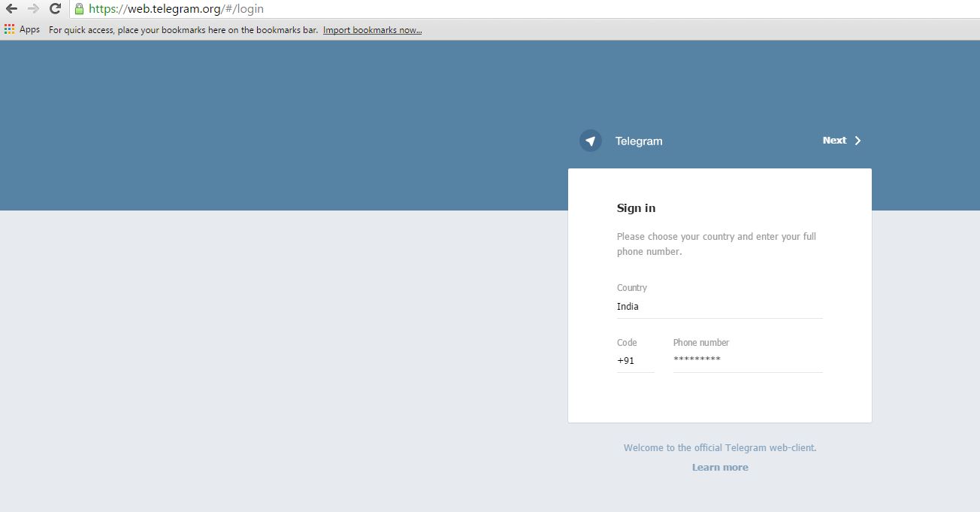Click the chevron next to Next
The height and width of the screenshot is (512, 980).
pyautogui.click(x=857, y=141)
